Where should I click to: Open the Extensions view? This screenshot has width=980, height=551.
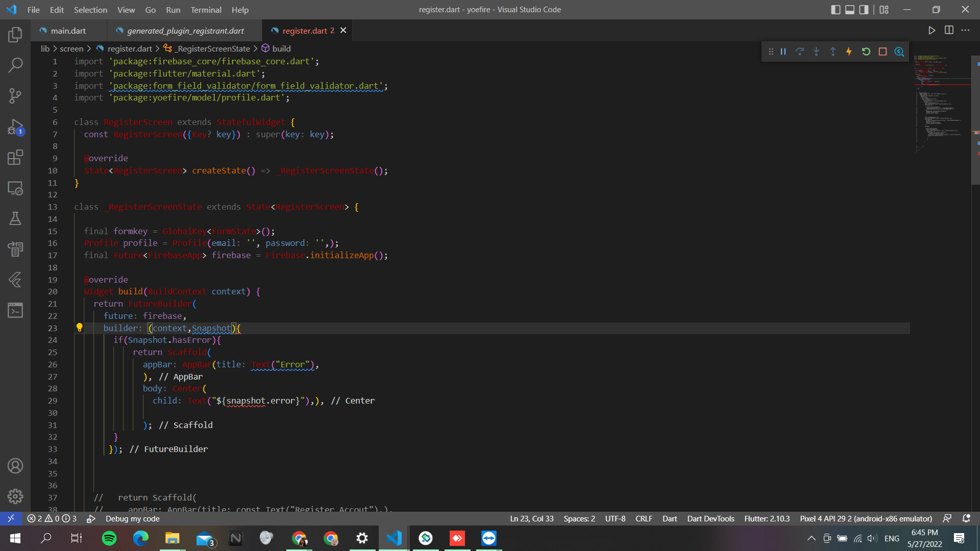click(15, 157)
